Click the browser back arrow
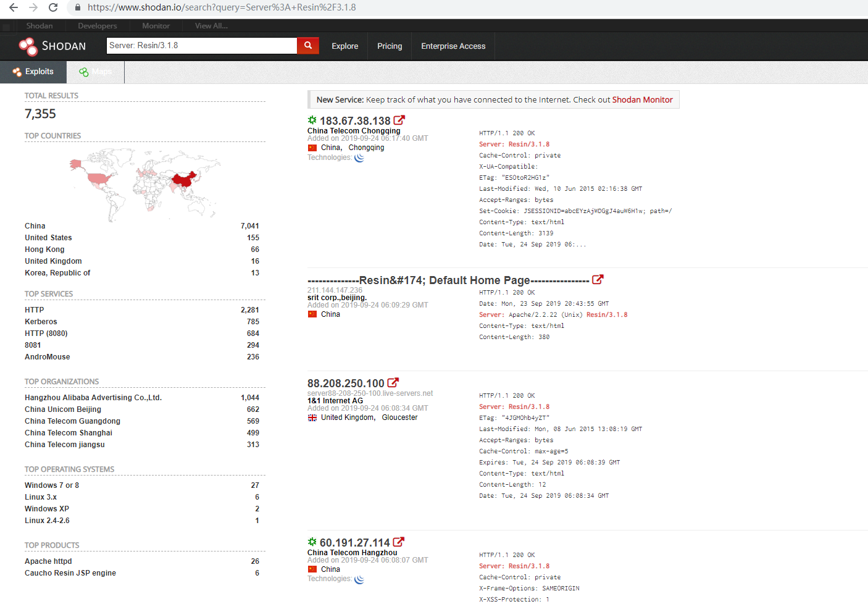This screenshot has height=604, width=868. pyautogui.click(x=14, y=7)
